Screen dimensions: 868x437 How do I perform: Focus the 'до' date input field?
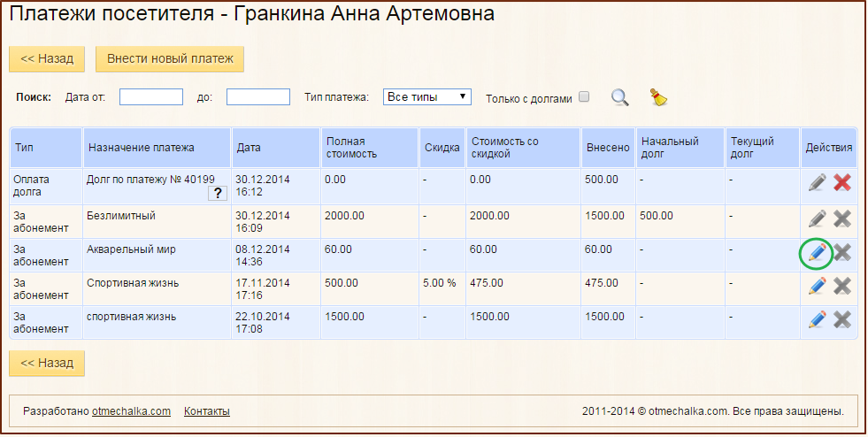point(258,96)
